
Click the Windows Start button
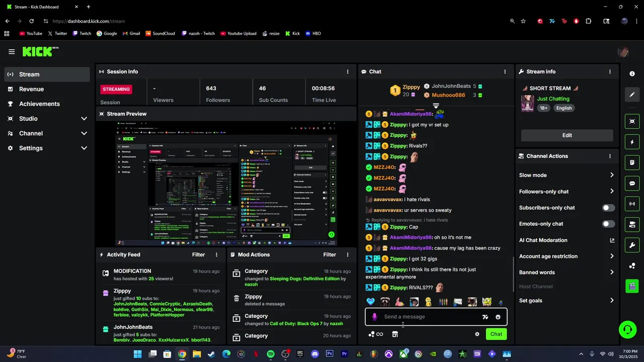[x=137, y=354]
